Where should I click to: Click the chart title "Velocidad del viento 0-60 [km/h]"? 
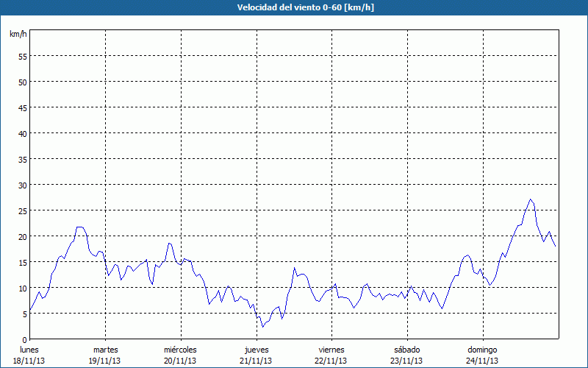[x=293, y=7]
